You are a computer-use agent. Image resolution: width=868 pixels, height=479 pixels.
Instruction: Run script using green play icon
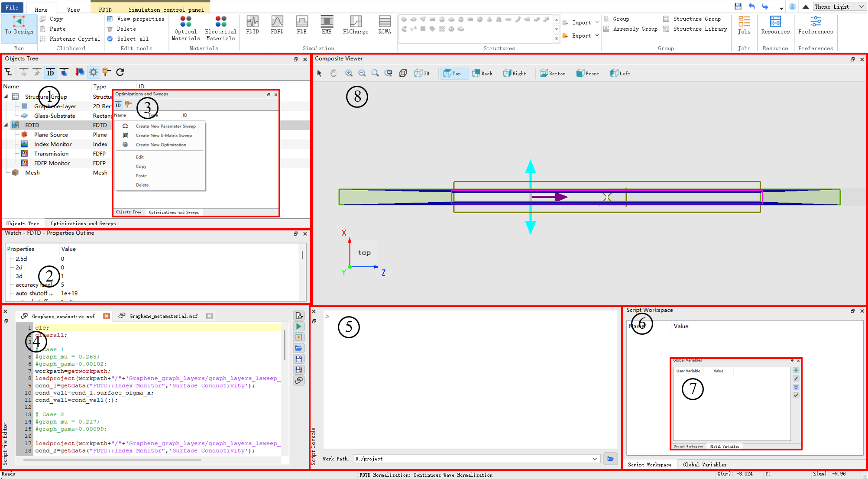pyautogui.click(x=298, y=327)
